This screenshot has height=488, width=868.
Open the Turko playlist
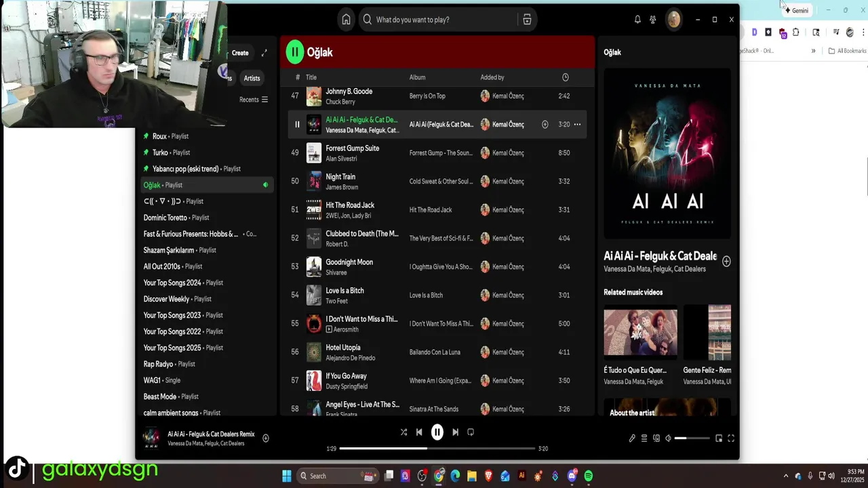[207, 152]
